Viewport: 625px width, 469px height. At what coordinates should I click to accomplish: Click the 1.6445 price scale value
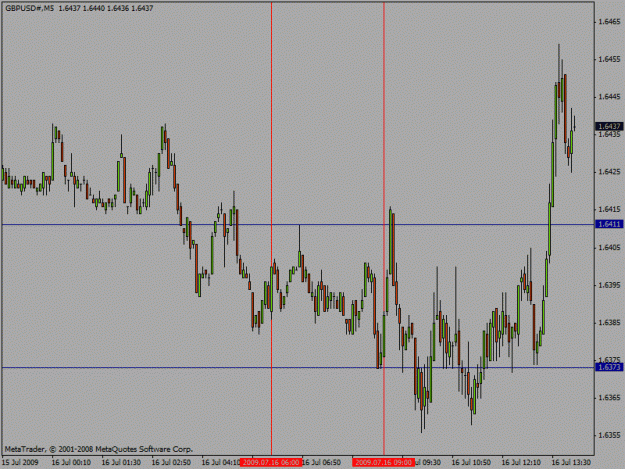point(609,97)
